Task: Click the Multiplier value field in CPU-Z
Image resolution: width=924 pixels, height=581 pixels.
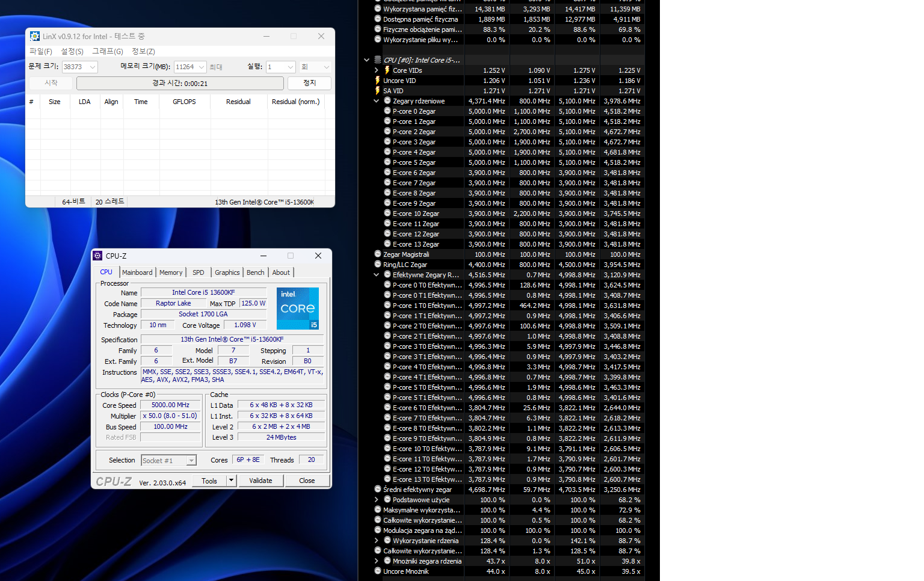Action: pos(171,416)
